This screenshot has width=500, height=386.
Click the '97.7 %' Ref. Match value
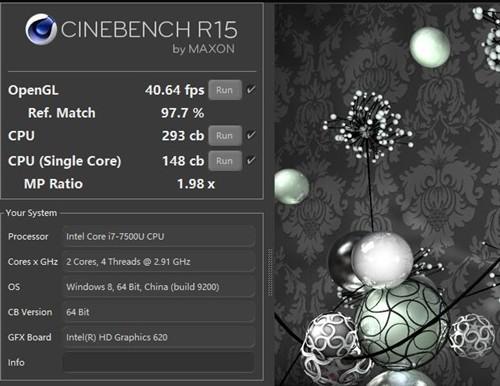point(183,113)
